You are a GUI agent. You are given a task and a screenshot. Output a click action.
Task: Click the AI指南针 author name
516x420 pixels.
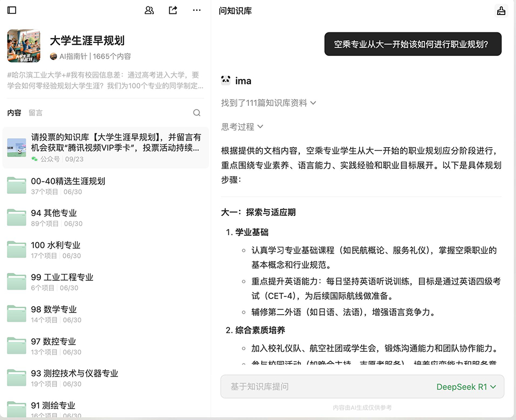[x=74, y=56]
